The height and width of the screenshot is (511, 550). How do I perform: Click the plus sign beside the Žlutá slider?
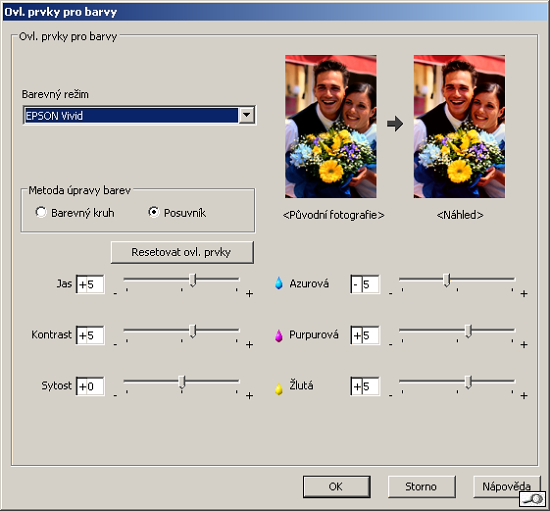[524, 396]
